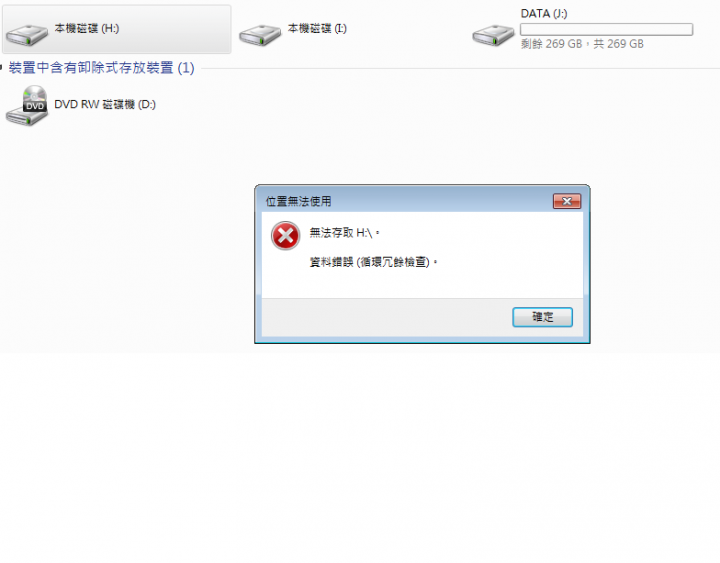The image size is (720, 563).
Task: Click the DATA (J:) capacity bar
Action: coord(606,29)
